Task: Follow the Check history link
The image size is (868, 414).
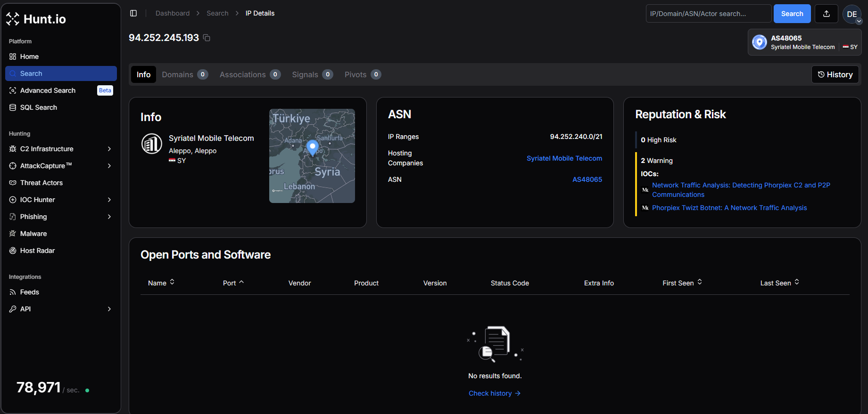Action: [x=495, y=393]
